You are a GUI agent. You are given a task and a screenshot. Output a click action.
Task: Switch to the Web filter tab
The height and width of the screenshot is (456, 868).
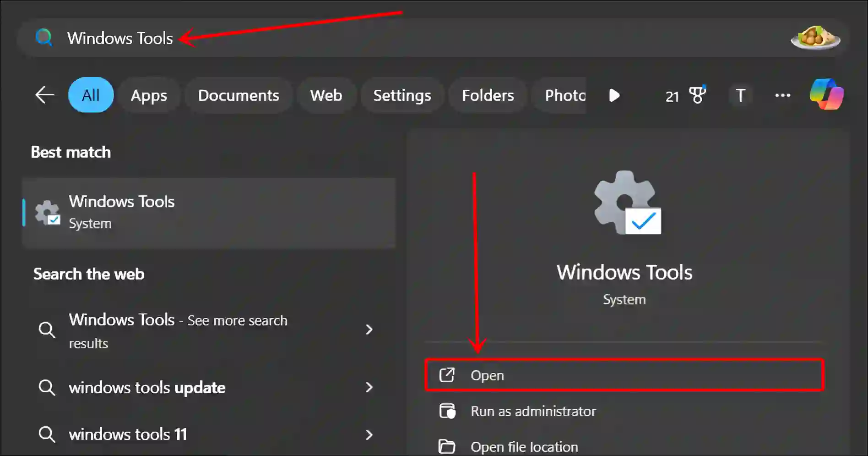326,95
